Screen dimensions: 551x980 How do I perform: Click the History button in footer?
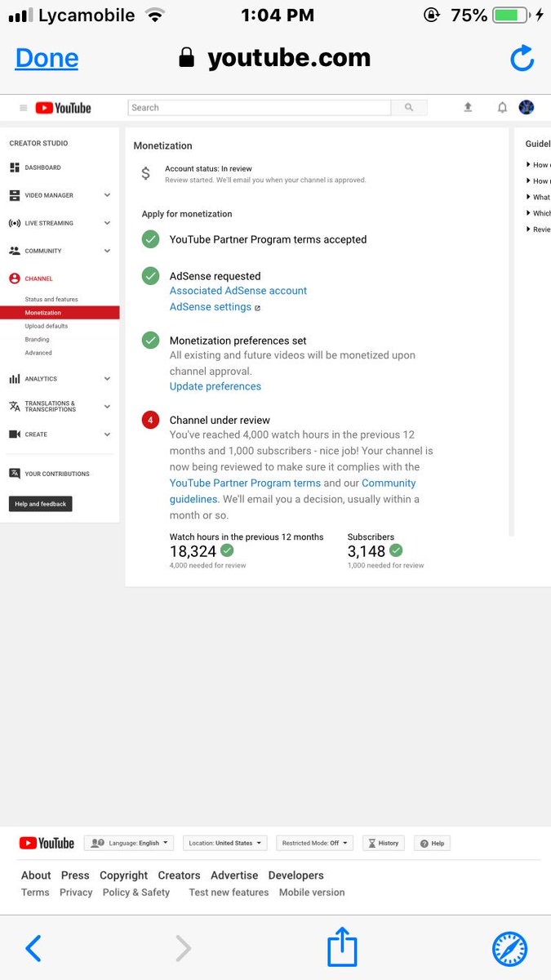384,843
